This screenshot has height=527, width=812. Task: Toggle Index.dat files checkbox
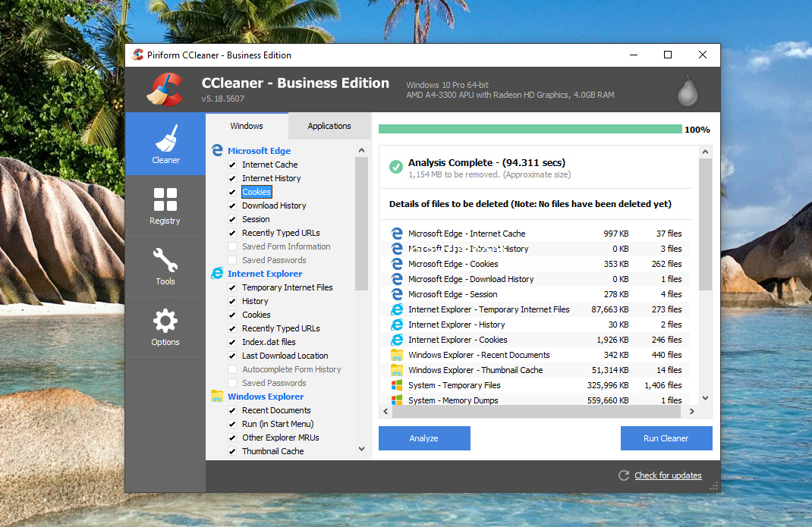[x=232, y=342]
